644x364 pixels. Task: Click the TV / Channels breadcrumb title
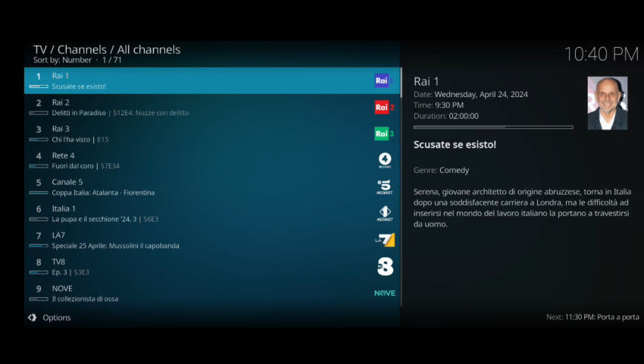(x=107, y=49)
